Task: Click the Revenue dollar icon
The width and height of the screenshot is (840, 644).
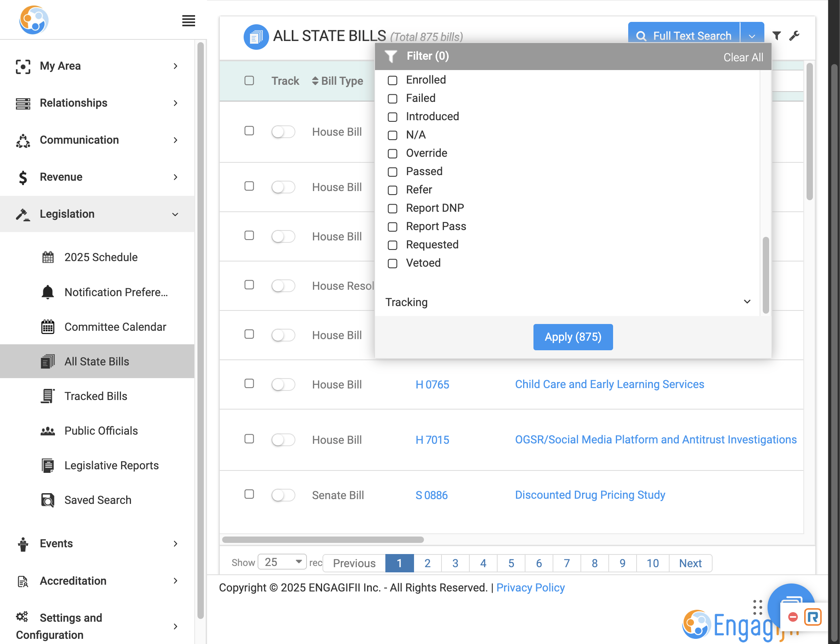Action: (x=23, y=178)
